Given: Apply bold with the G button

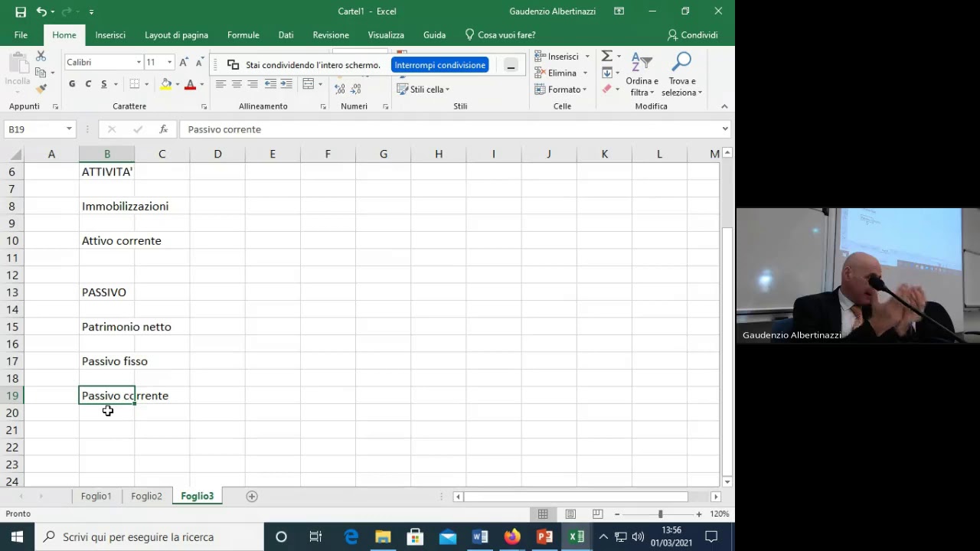Looking at the screenshot, I should click(x=72, y=84).
